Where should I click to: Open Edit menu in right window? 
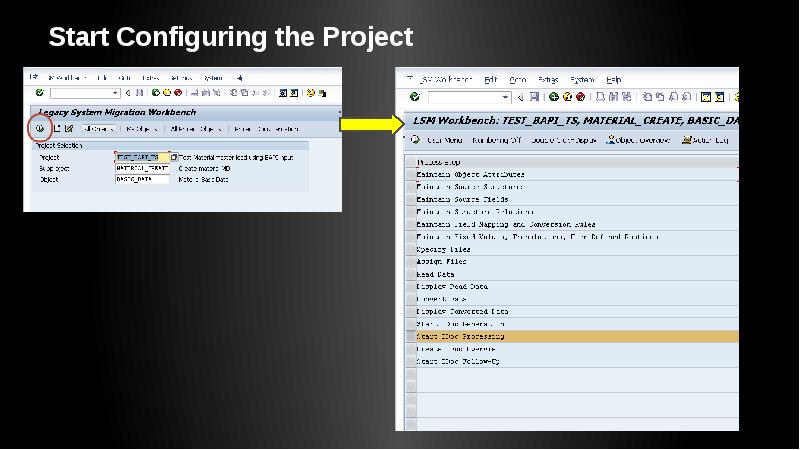tap(490, 80)
